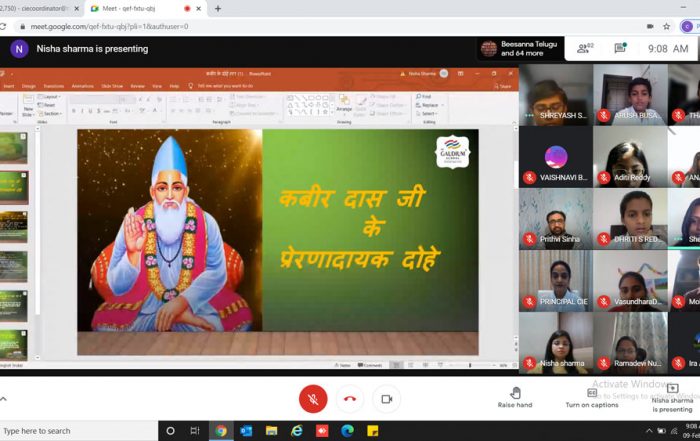Raise hand in the meeting
Image resolution: width=700 pixels, height=441 pixels.
515,397
